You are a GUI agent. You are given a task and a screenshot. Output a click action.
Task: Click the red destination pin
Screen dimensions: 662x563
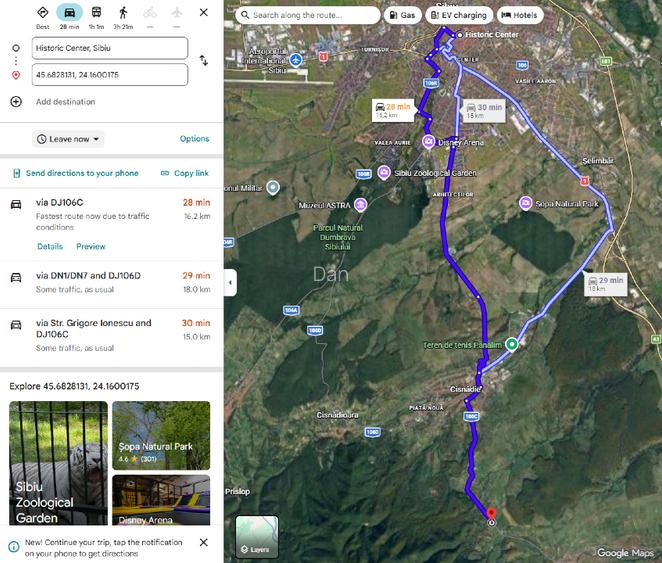[x=491, y=514]
